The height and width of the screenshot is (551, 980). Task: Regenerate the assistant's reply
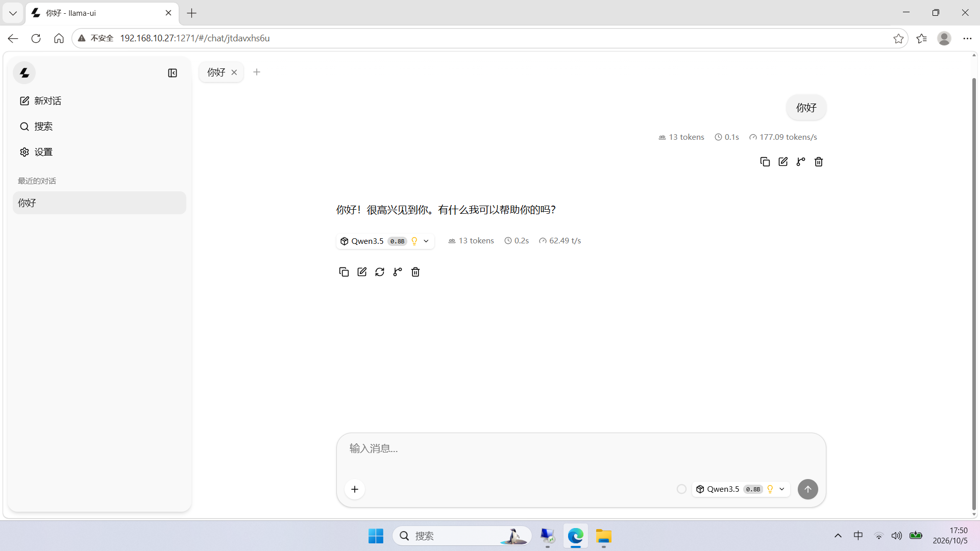pyautogui.click(x=380, y=272)
